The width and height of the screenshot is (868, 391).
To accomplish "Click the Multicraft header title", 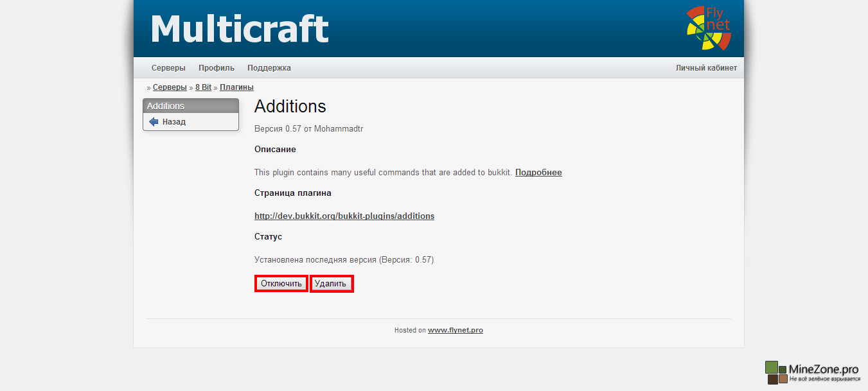I will point(239,29).
